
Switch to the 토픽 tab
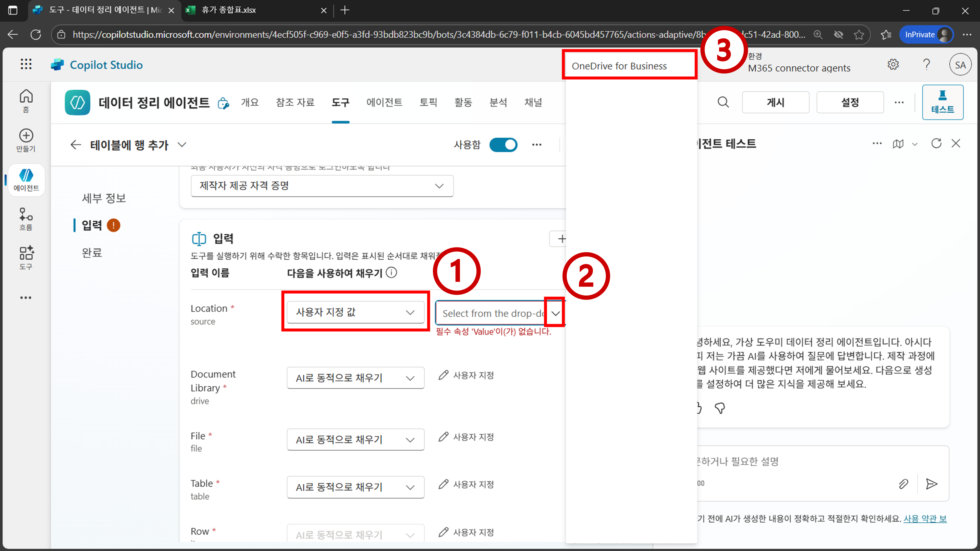pyautogui.click(x=428, y=102)
